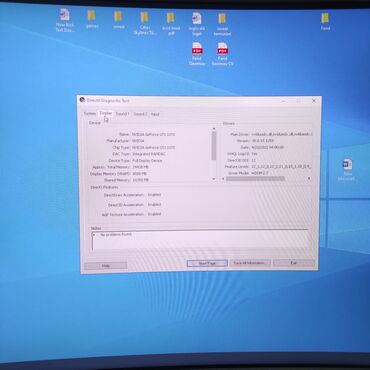Viewport: 370px width, 370px height.
Task: Click the No problems found note
Action: (x=116, y=235)
